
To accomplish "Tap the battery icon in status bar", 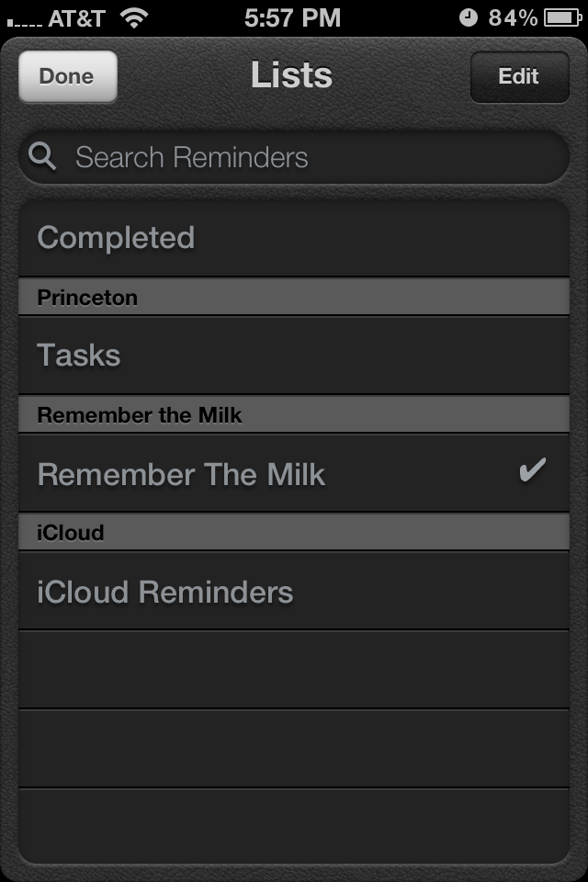I will point(562,18).
